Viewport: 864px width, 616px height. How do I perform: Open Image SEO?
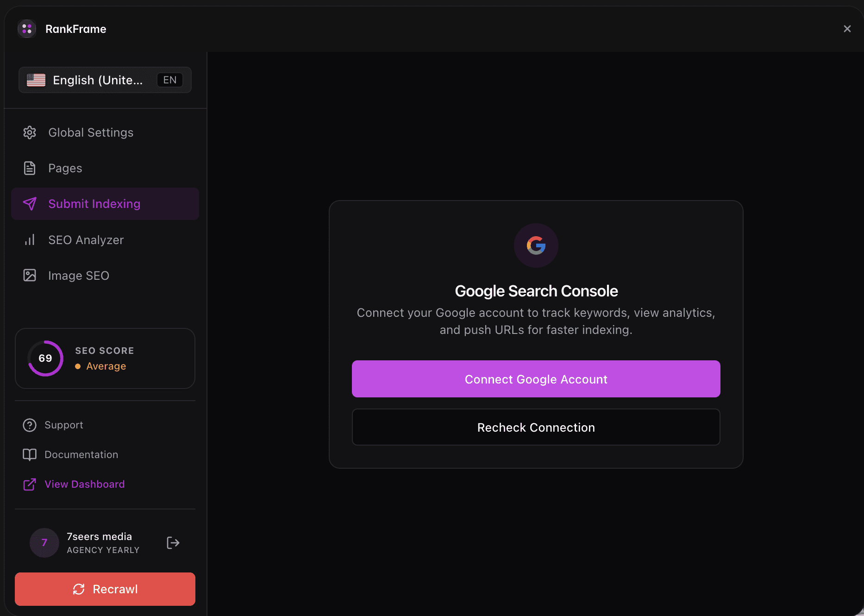(105, 276)
